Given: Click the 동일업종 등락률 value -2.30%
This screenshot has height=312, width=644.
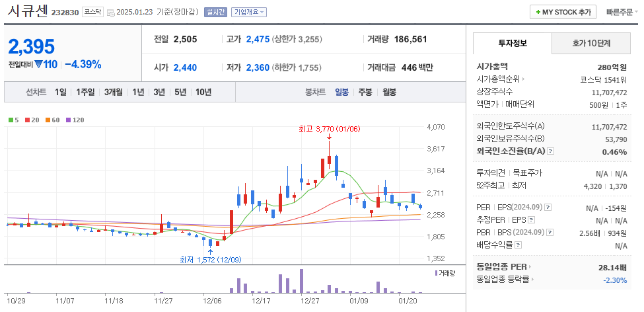Looking at the screenshot, I should (x=615, y=280).
